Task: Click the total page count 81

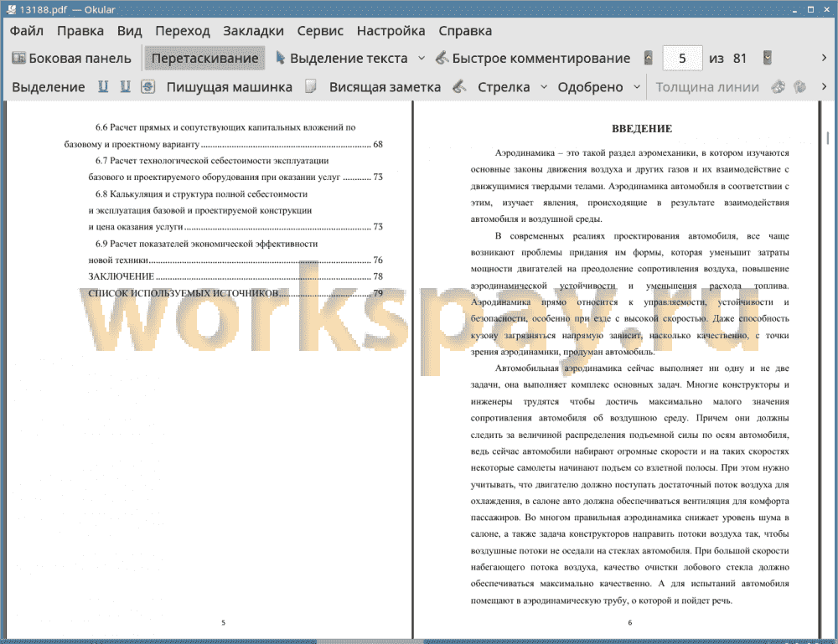Action: tap(740, 59)
